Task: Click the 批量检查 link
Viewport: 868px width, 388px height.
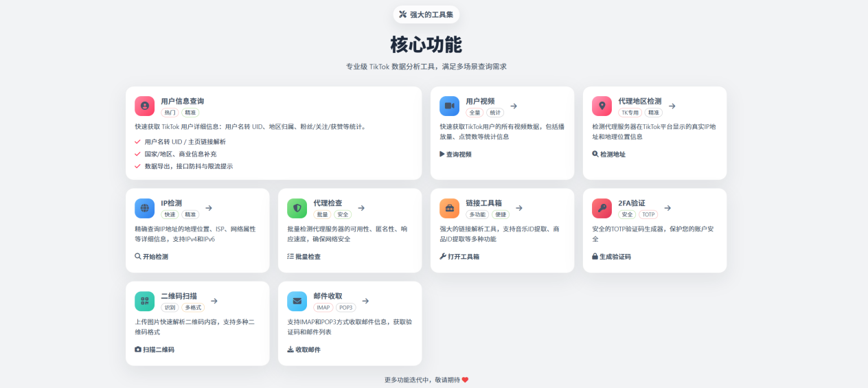Action: [304, 257]
